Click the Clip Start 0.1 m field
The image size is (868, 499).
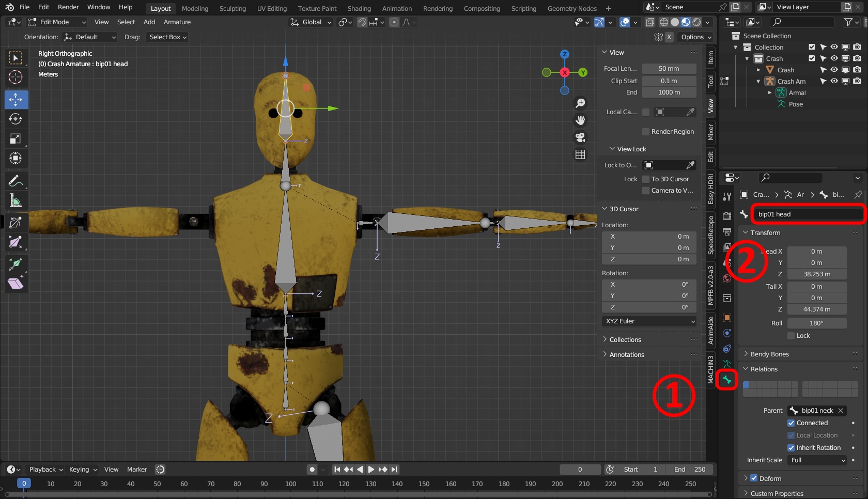(669, 81)
